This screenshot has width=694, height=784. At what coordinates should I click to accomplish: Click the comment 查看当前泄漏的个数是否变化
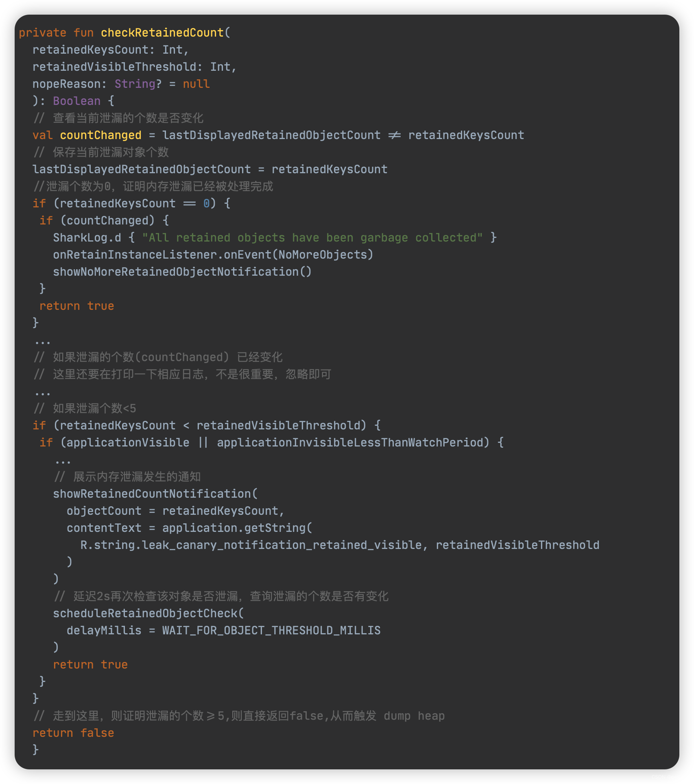click(x=118, y=118)
